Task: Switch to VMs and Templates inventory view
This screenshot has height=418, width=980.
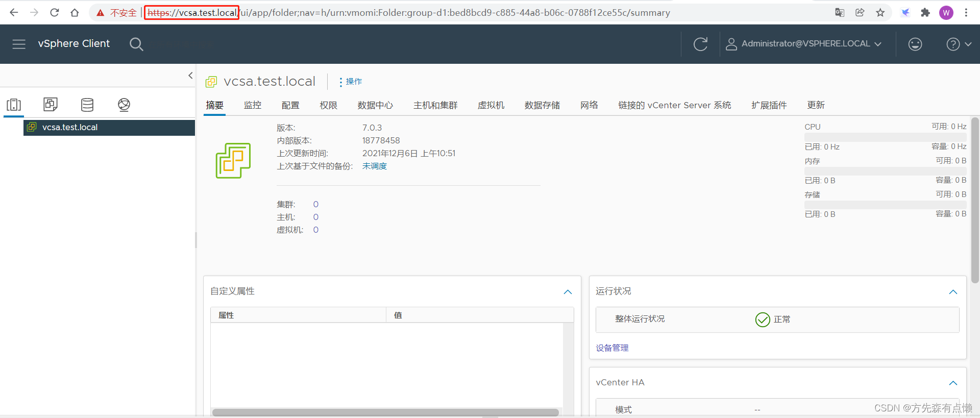Action: tap(51, 105)
